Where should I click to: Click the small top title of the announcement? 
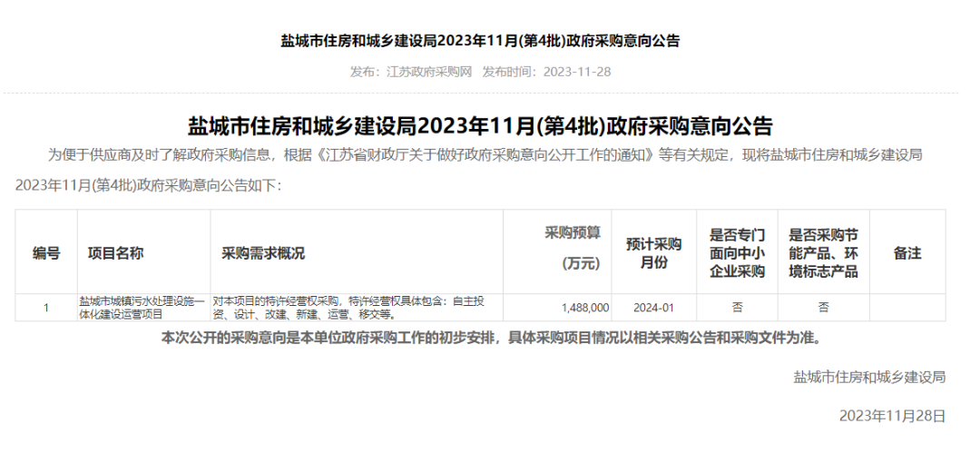click(480, 41)
